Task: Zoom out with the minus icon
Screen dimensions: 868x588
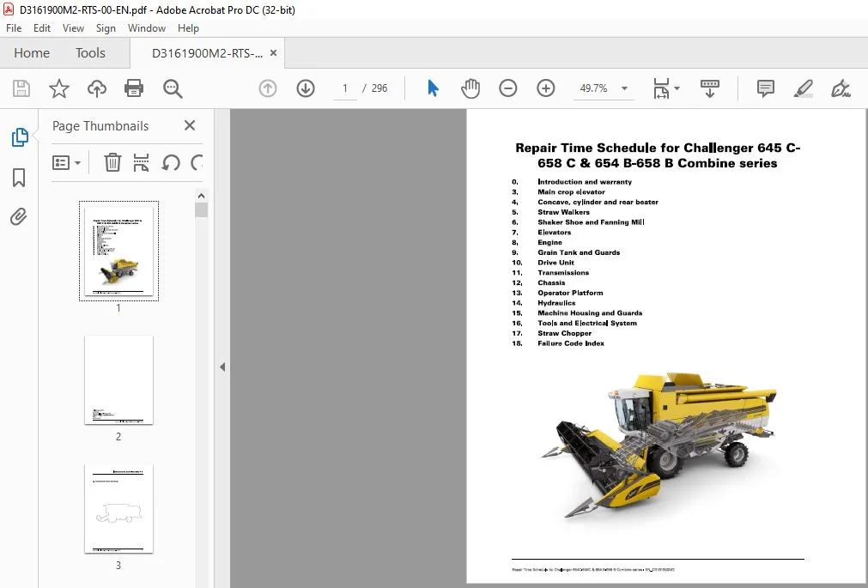Action: (x=507, y=88)
